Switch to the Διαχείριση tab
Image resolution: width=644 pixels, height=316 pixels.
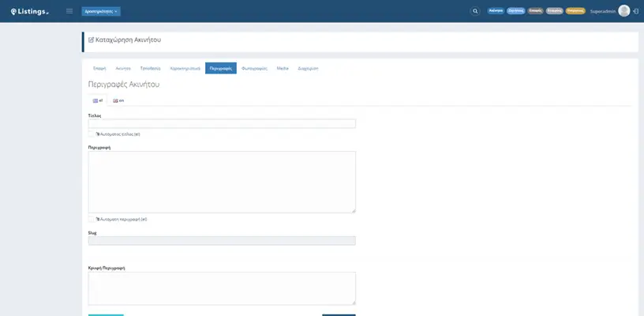point(308,68)
